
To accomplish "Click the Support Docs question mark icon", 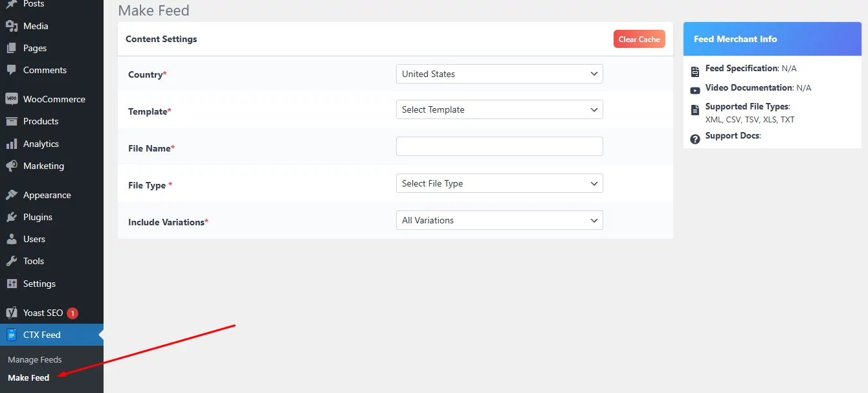I will pos(695,139).
